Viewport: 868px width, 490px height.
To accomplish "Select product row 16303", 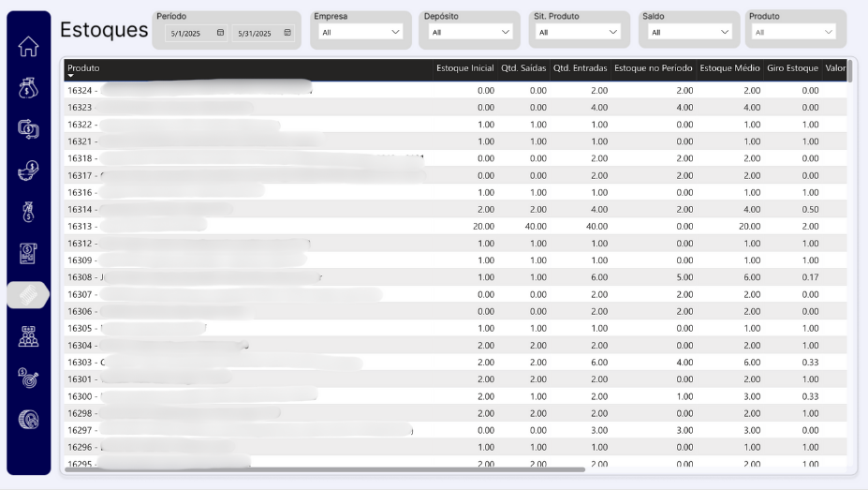I will [x=455, y=362].
